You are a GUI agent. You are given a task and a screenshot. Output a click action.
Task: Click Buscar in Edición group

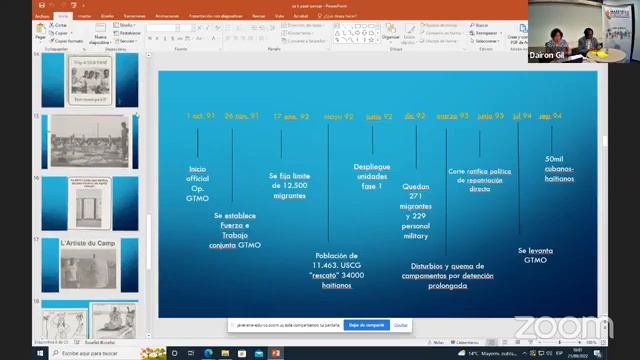click(479, 25)
